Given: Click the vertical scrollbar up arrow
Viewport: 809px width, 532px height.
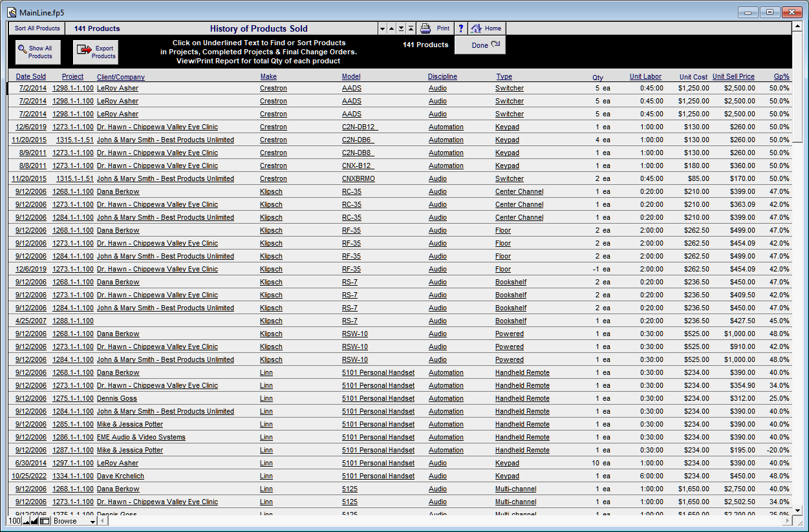Looking at the screenshot, I should (x=797, y=27).
